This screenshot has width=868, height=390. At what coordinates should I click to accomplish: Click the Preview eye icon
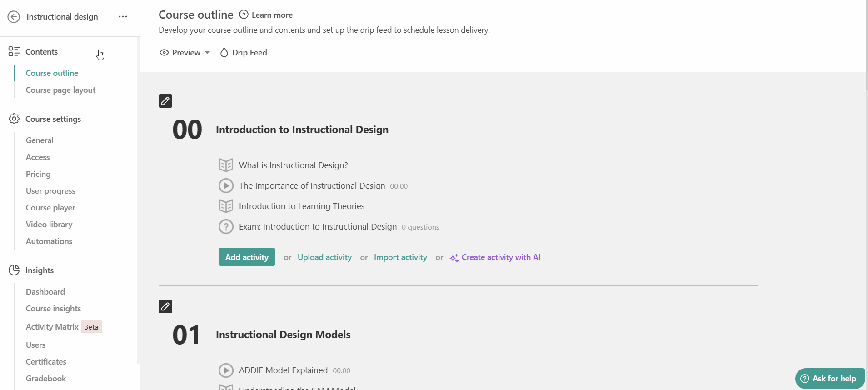point(164,53)
